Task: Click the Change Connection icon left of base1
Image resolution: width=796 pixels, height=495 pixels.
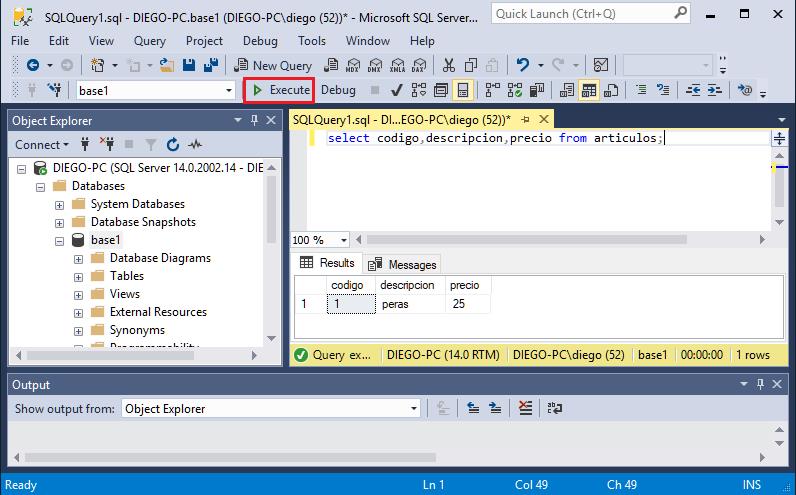Action: pos(54,90)
